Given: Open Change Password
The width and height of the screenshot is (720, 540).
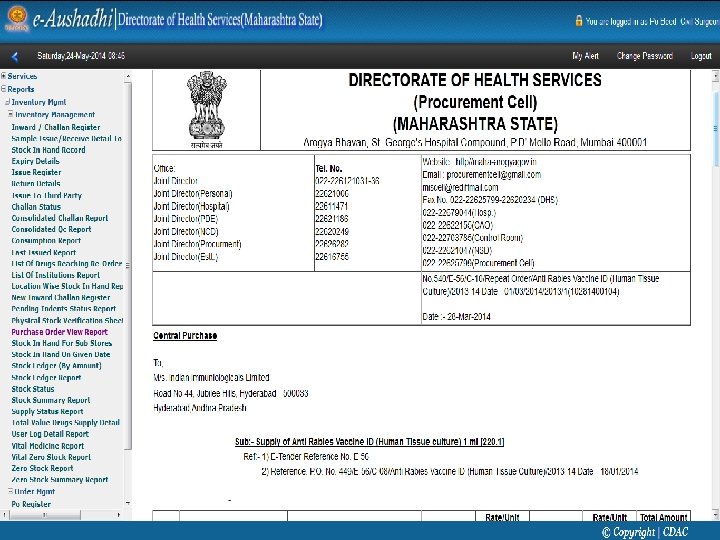Looking at the screenshot, I should pos(645,56).
